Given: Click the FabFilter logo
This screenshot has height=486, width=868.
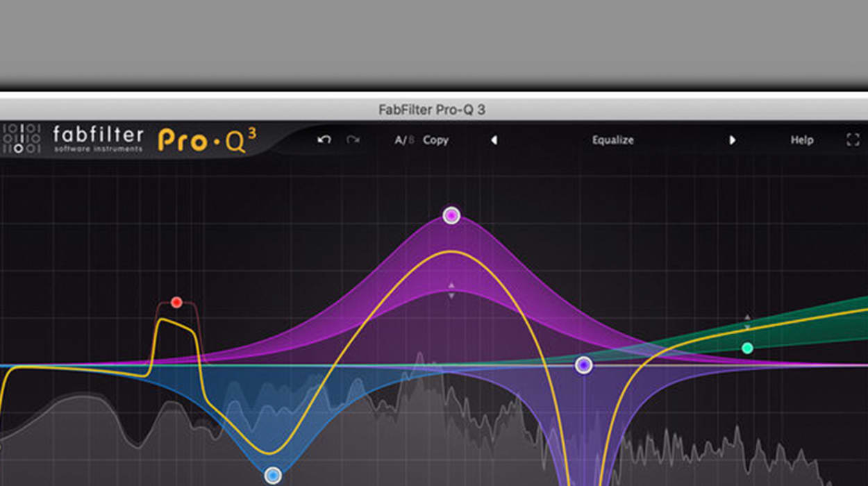Looking at the screenshot, I should [x=76, y=137].
